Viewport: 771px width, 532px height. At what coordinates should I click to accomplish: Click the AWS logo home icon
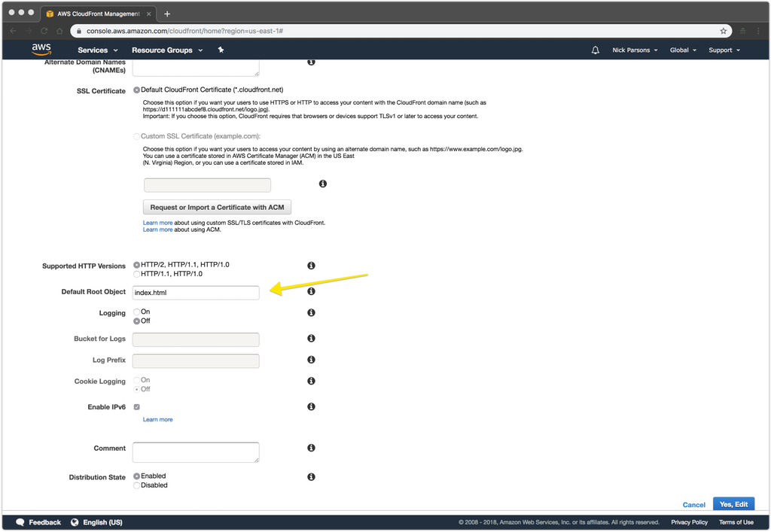[x=41, y=50]
